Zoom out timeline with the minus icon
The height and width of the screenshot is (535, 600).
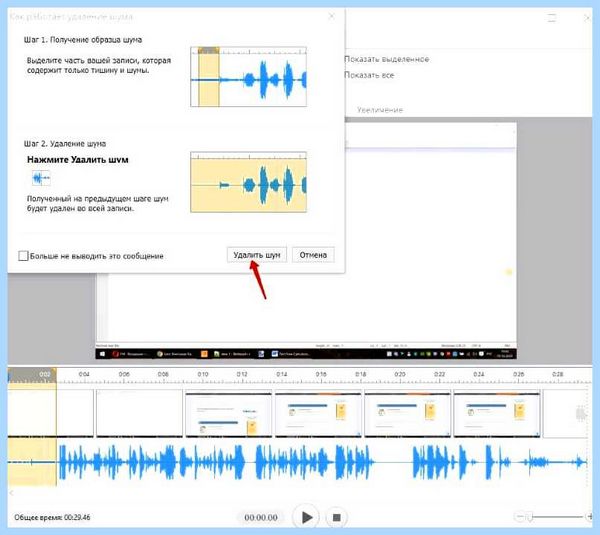[520, 517]
